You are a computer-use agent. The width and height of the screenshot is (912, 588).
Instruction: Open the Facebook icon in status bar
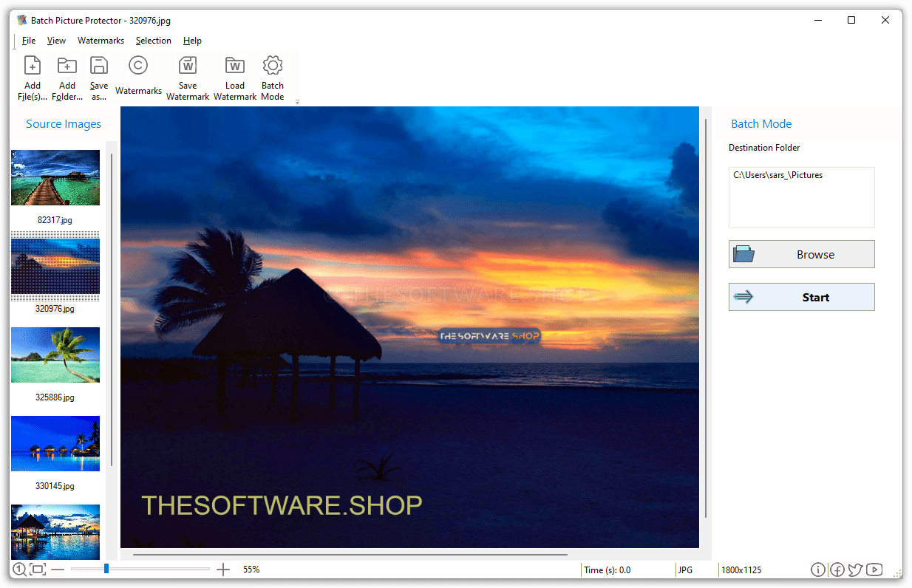(837, 570)
